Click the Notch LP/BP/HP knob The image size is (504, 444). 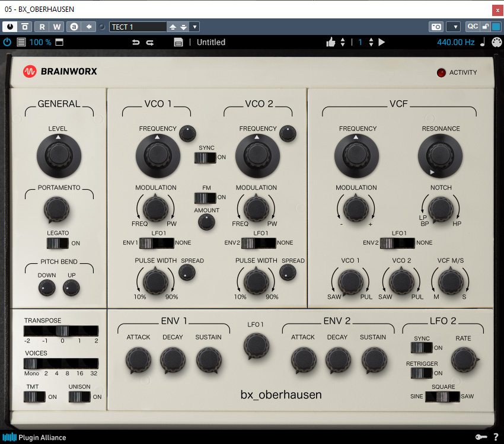pyautogui.click(x=441, y=209)
